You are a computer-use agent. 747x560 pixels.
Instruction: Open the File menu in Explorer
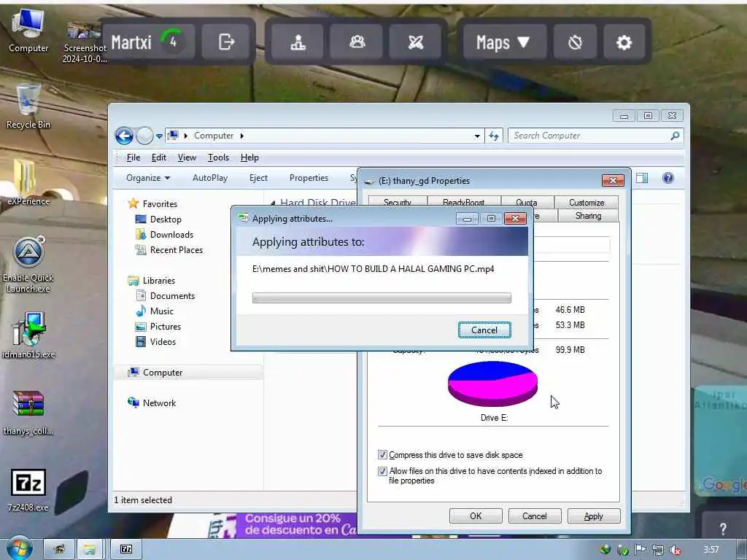(133, 157)
